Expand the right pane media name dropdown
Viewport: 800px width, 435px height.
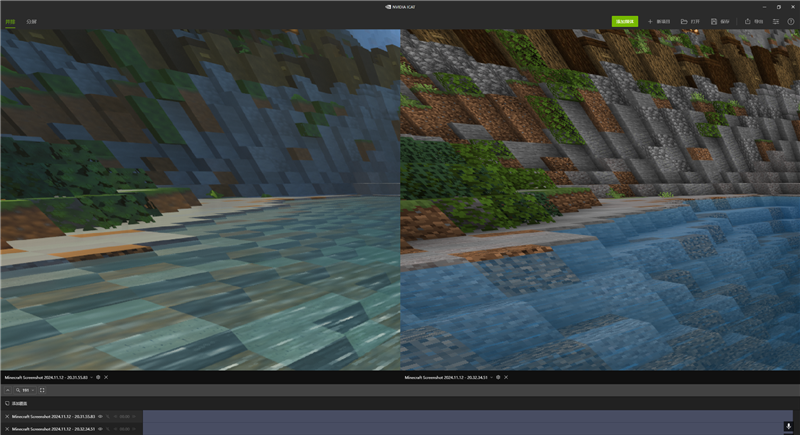(x=491, y=378)
